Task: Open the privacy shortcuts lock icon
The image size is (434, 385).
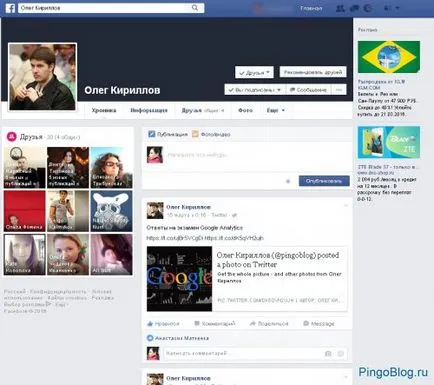Action: (x=387, y=8)
